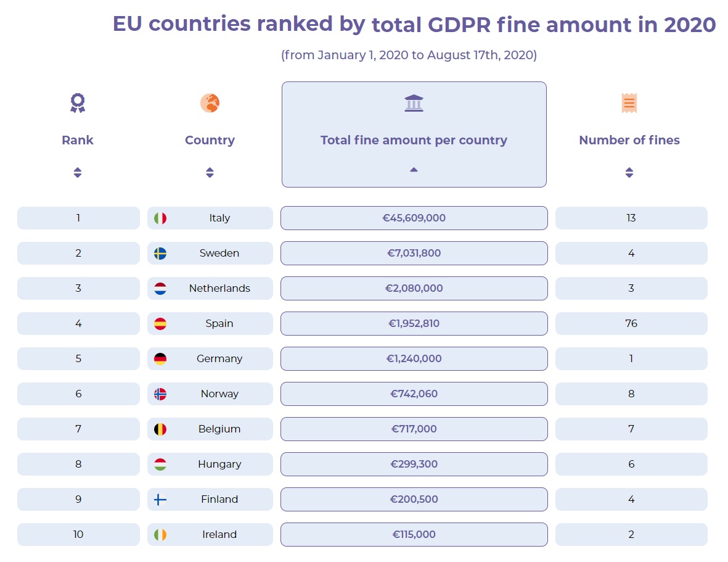The height and width of the screenshot is (562, 728).
Task: Click the rank 7 cell for Belgium
Action: pyautogui.click(x=78, y=429)
